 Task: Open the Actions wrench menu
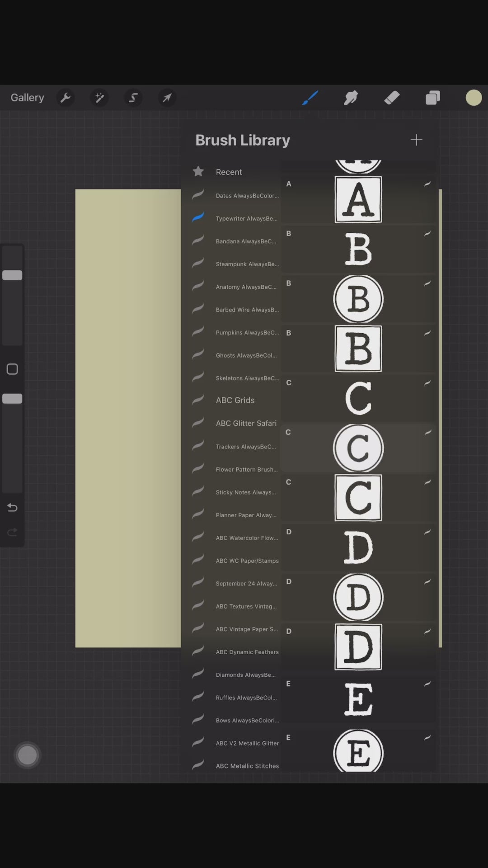[66, 98]
